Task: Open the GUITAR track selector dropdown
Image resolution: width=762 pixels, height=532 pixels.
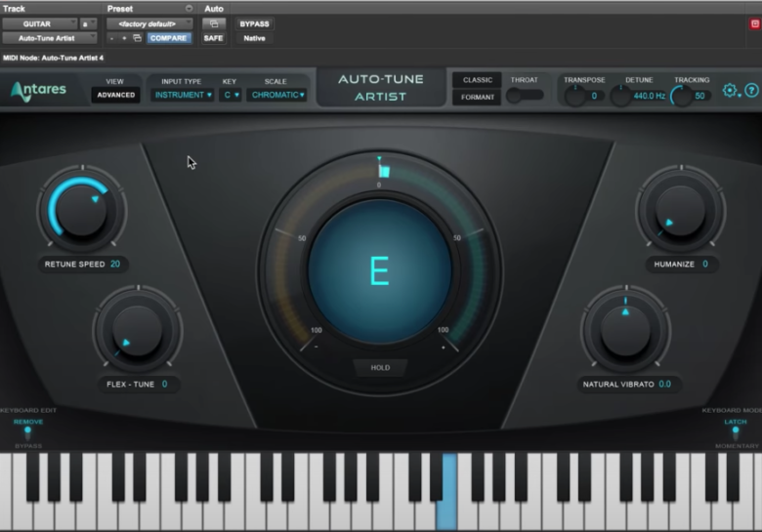Action: (40, 23)
